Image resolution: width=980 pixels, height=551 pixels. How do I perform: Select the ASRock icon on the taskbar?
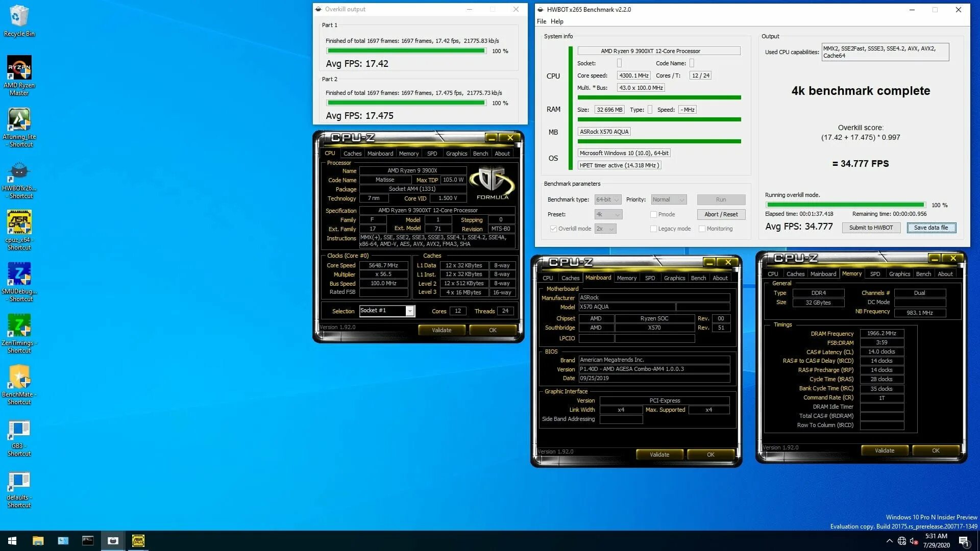coord(138,540)
